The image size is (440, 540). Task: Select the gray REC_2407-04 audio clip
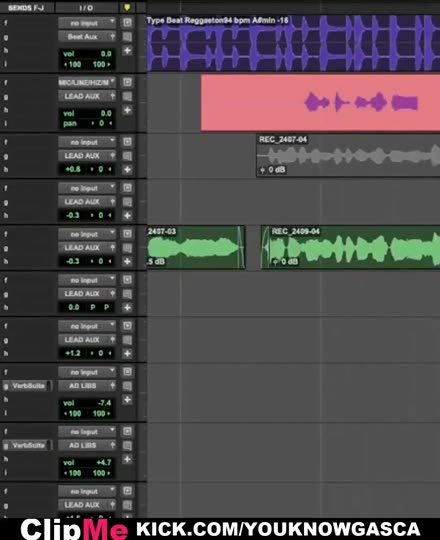(348, 156)
